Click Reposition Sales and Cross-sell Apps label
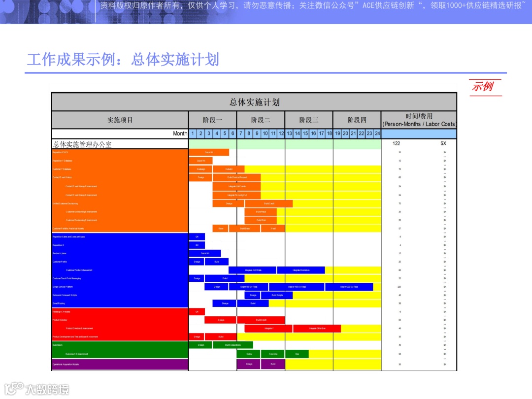This screenshot has width=532, height=399. coord(69,237)
